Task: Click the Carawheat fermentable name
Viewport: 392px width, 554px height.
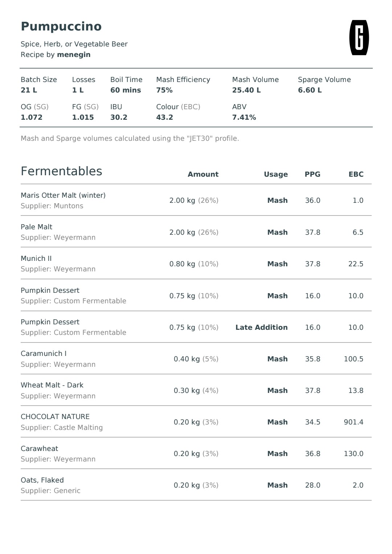Action: click(39, 449)
